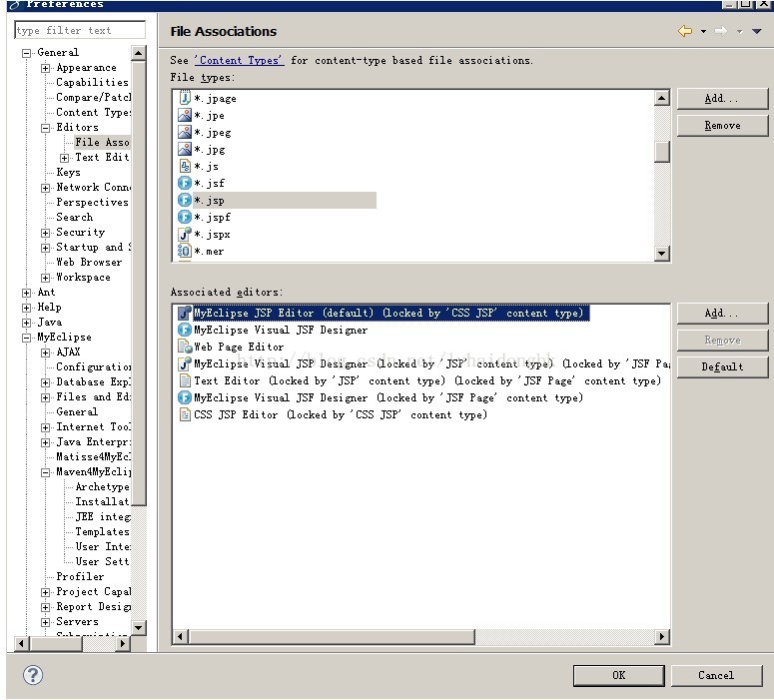
Task: Select the Profiler tree item
Action: click(80, 576)
